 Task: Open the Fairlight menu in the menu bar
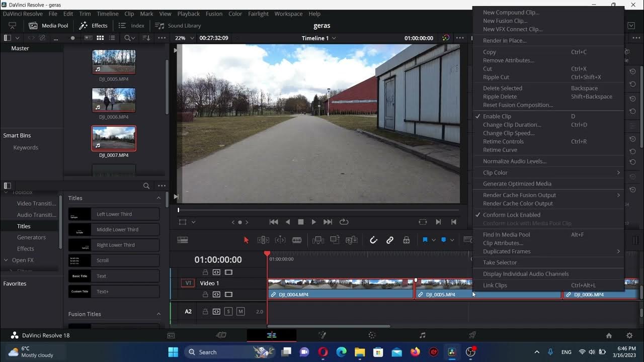[258, 14]
